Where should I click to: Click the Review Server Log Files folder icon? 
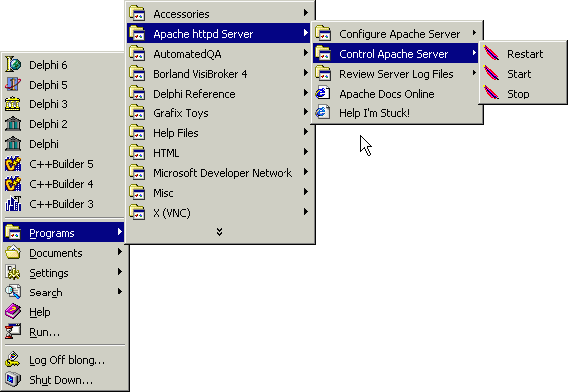tap(323, 74)
